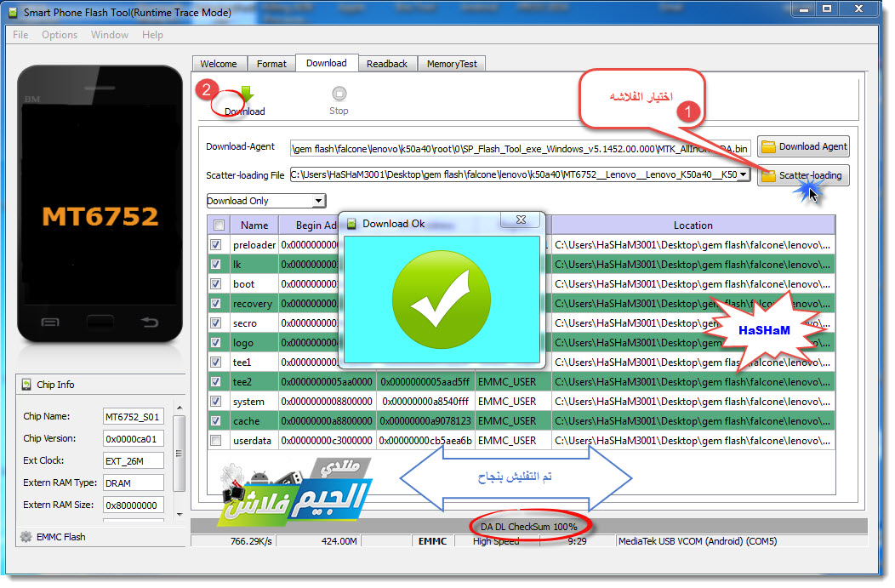Click the Stop icon in the toolbar
The height and width of the screenshot is (588, 895).
click(x=339, y=93)
